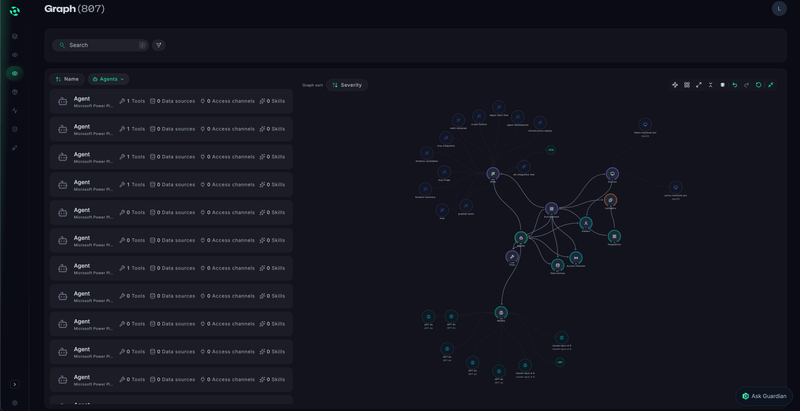This screenshot has width=800, height=411.
Task: Expand the +99 badge near the model nodes
Action: [x=560, y=362]
